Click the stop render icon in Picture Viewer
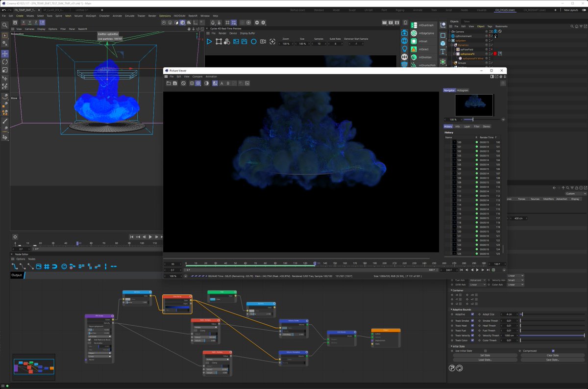This screenshot has height=389, width=588. (183, 83)
